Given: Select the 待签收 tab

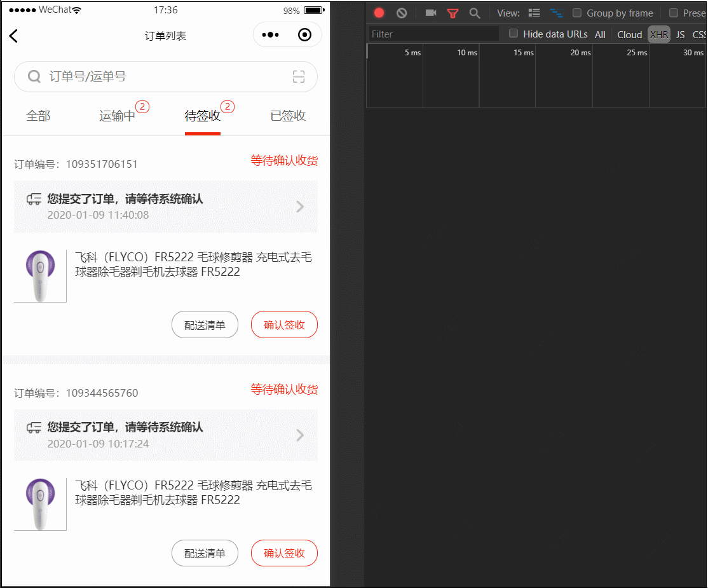Looking at the screenshot, I should [203, 116].
